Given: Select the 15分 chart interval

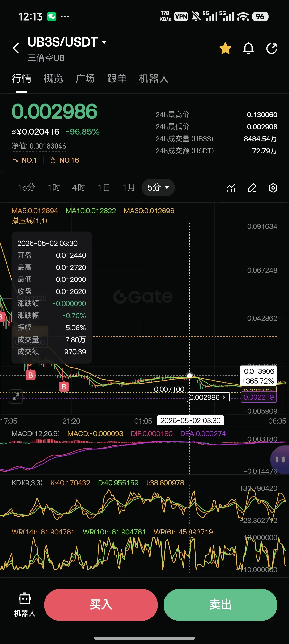Looking at the screenshot, I should coord(26,187).
